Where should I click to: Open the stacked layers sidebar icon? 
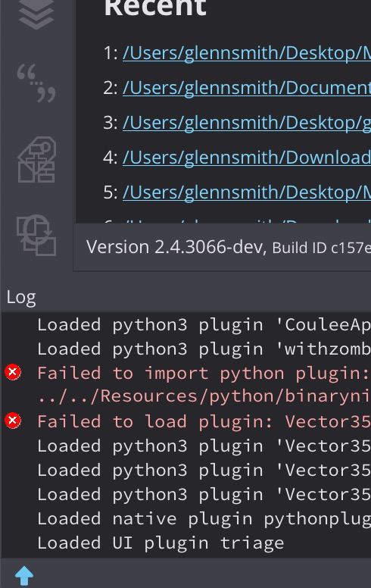(36, 14)
